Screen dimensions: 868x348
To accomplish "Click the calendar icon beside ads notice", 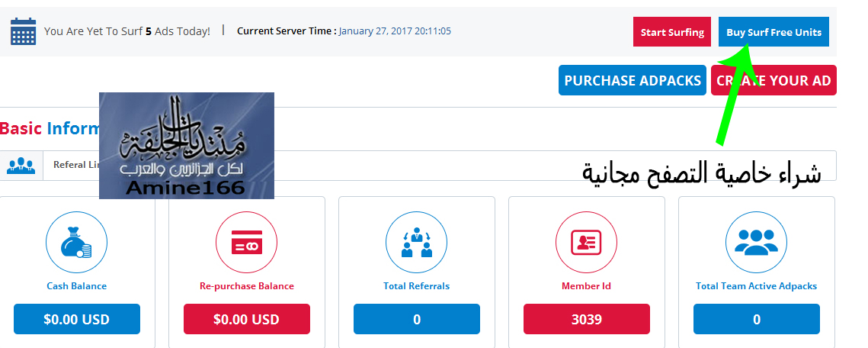I will 24,31.
